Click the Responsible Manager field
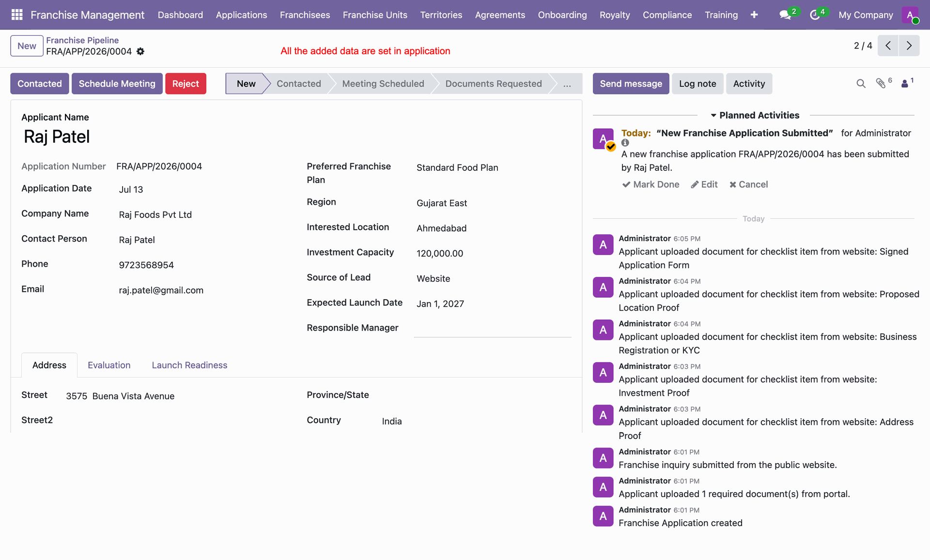Image resolution: width=930 pixels, height=560 pixels. click(x=493, y=328)
